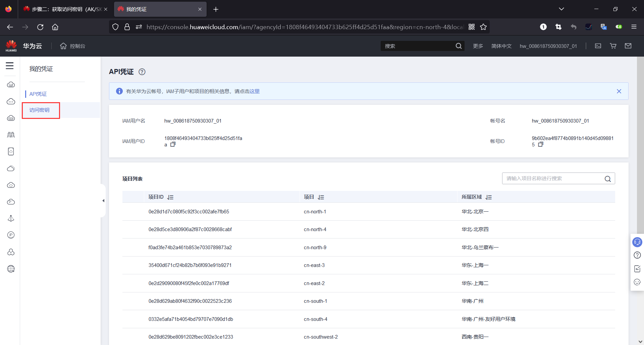Click the 华北-乌兰察布一 region cell

coord(480,248)
